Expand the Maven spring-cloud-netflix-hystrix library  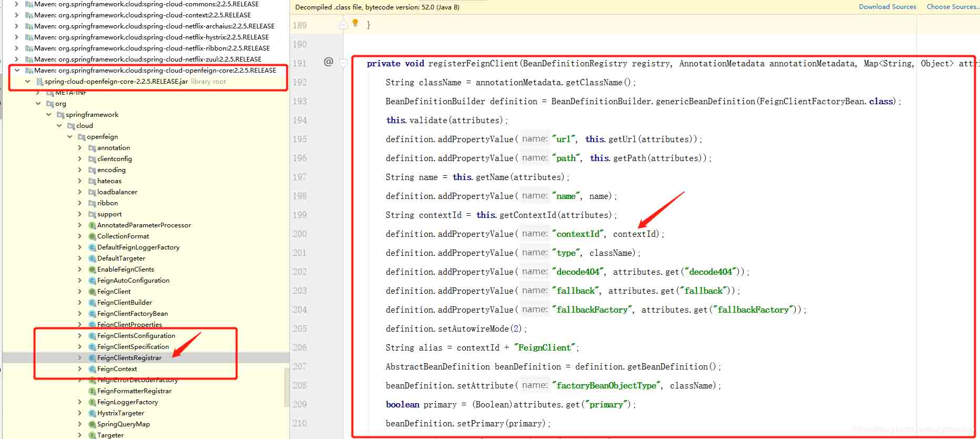pos(17,37)
